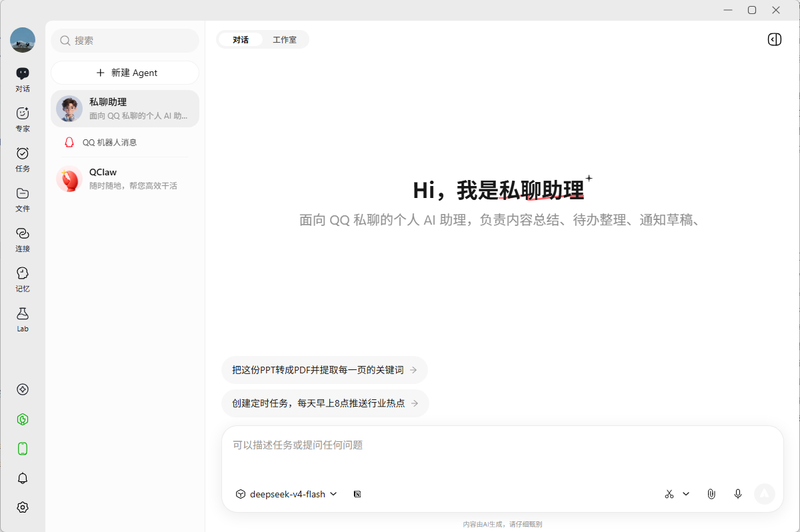The width and height of the screenshot is (800, 532).
Task: Select the QClaw agent in list
Action: 125,179
